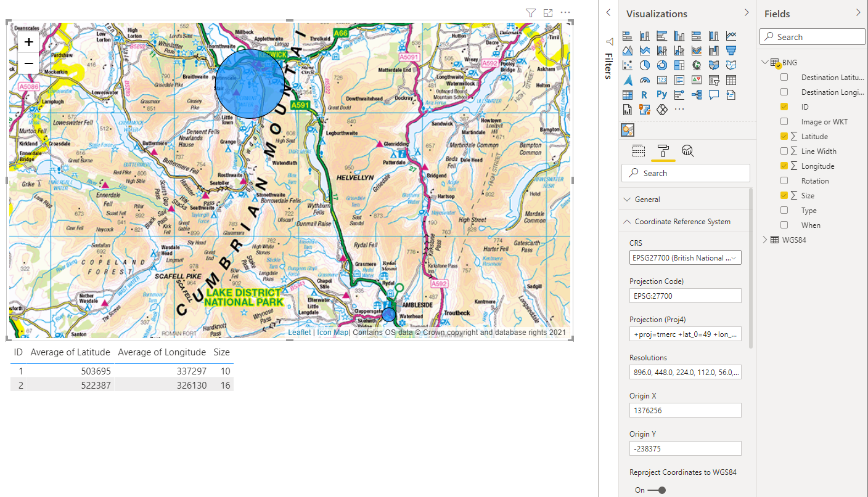This screenshot has width=868, height=497.
Task: Choose the pie chart visual
Action: point(645,65)
